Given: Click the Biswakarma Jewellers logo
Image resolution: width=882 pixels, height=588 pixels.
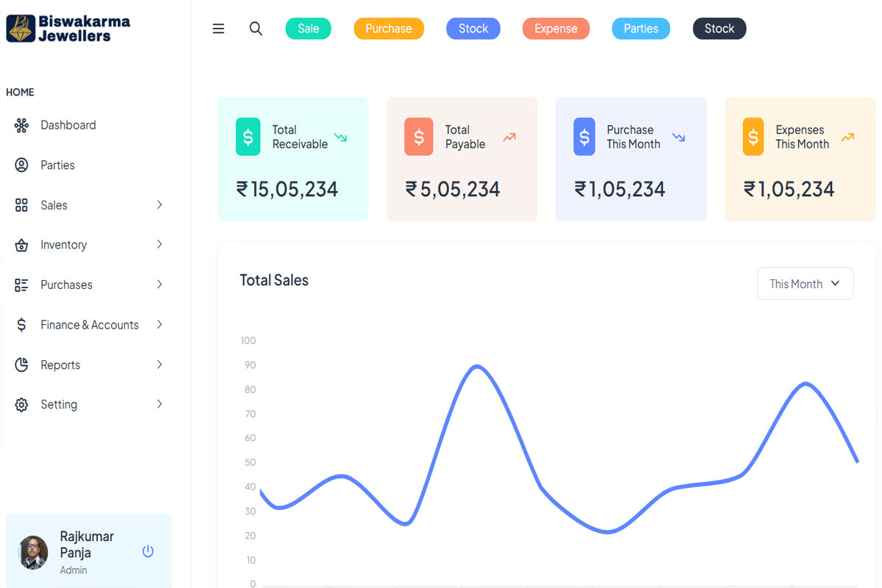Looking at the screenshot, I should point(68,28).
